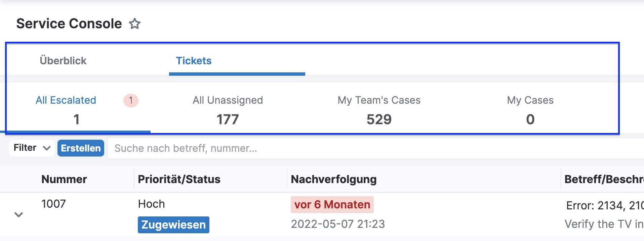The width and height of the screenshot is (644, 241).
Task: Click the 'vor 6 Monaten' overdue label
Action: tap(332, 205)
